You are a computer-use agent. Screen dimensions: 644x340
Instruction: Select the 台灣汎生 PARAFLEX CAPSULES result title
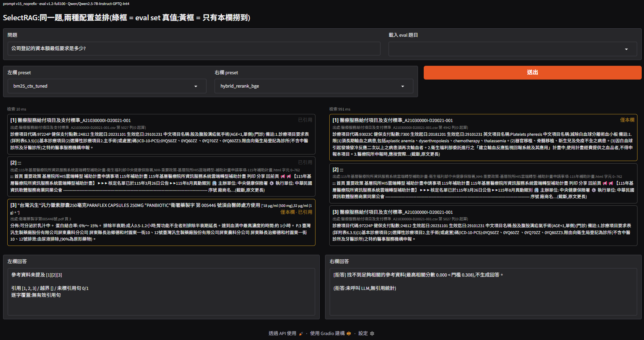(161, 208)
